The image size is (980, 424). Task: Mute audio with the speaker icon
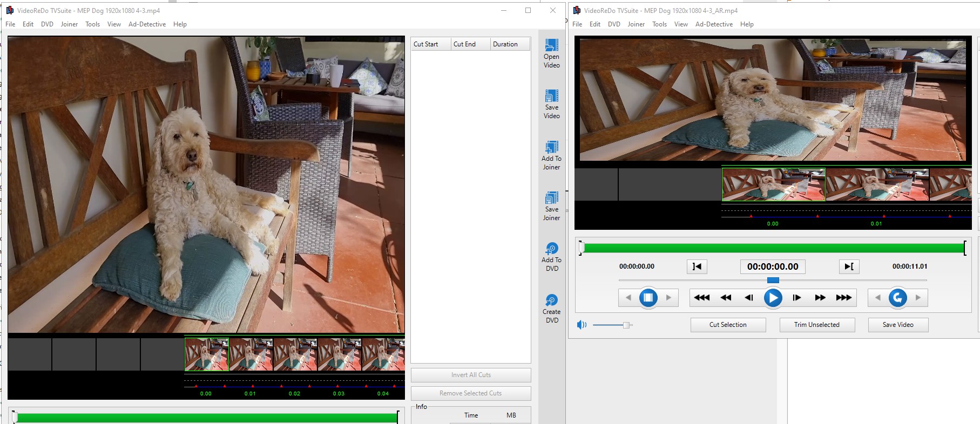click(582, 325)
